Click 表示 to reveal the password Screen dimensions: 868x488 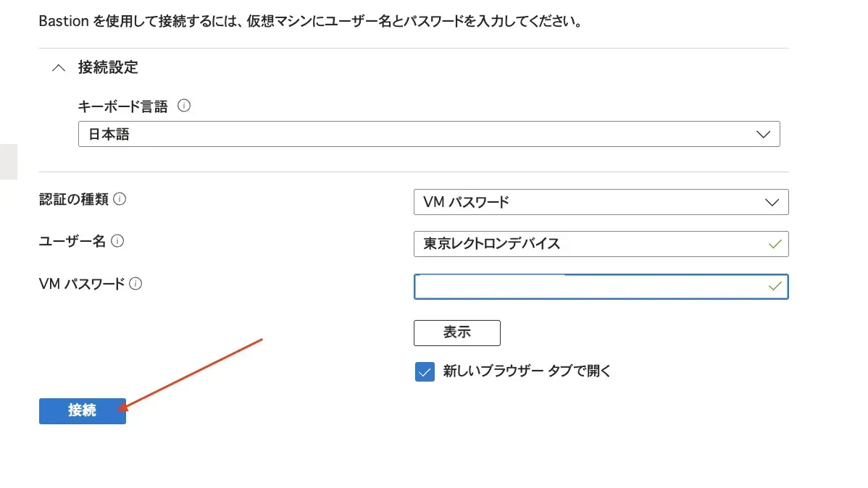tap(456, 333)
